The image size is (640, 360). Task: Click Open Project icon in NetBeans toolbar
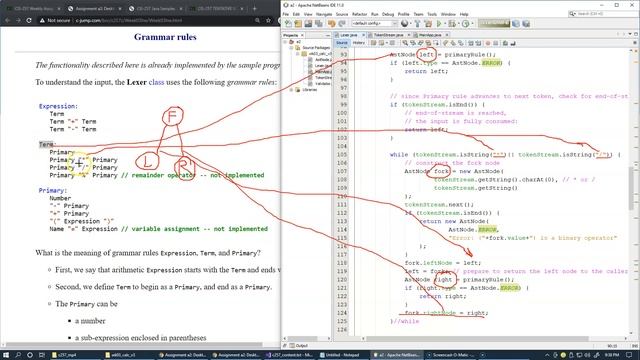pyautogui.click(x=308, y=24)
